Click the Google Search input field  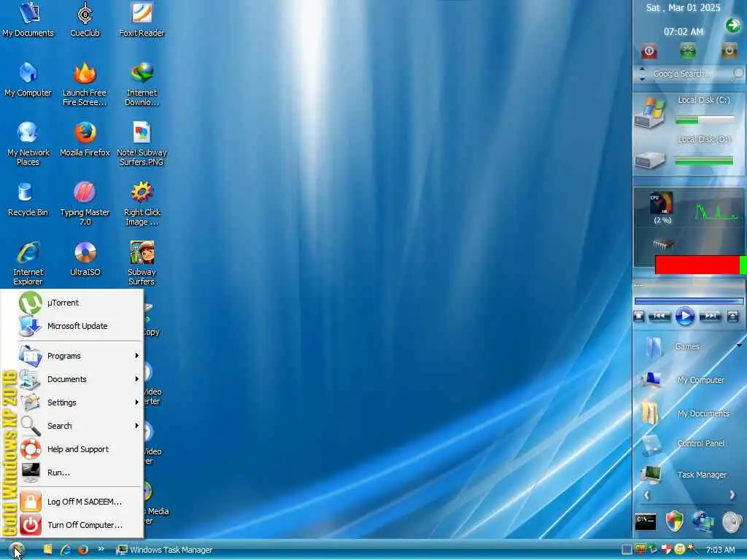point(689,74)
